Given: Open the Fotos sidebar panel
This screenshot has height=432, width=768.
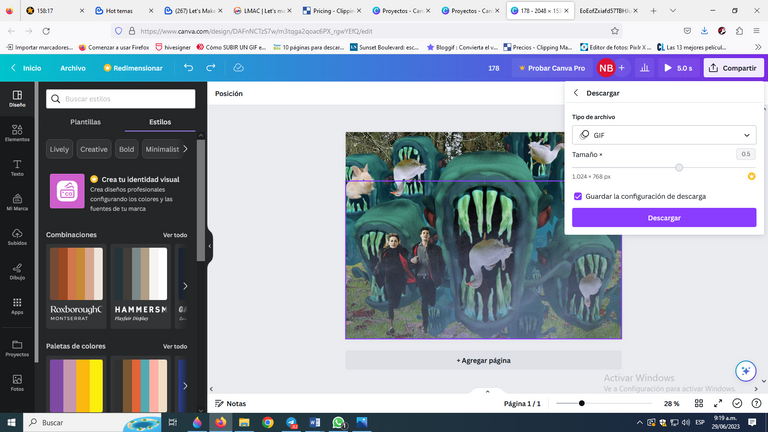Looking at the screenshot, I should (17, 383).
